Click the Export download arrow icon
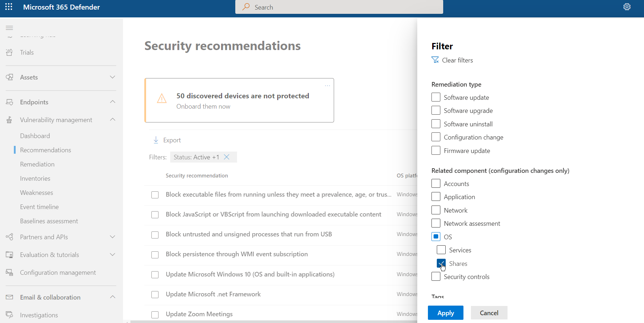 [x=156, y=140]
